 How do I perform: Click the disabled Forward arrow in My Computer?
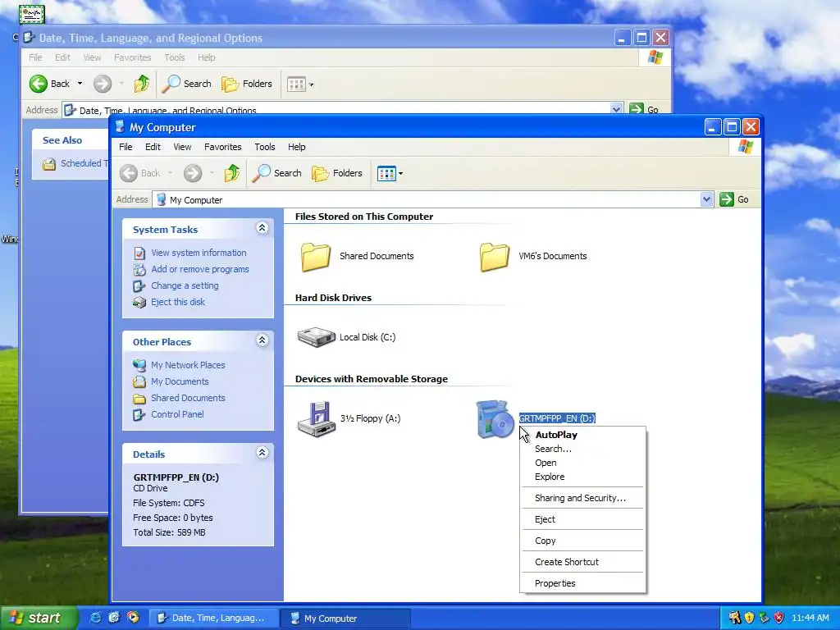coord(193,173)
